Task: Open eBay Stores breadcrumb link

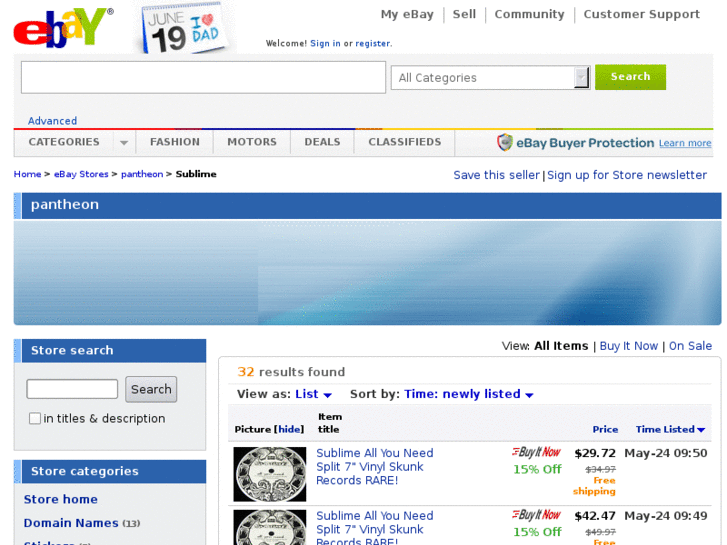Action: pyautogui.click(x=81, y=174)
